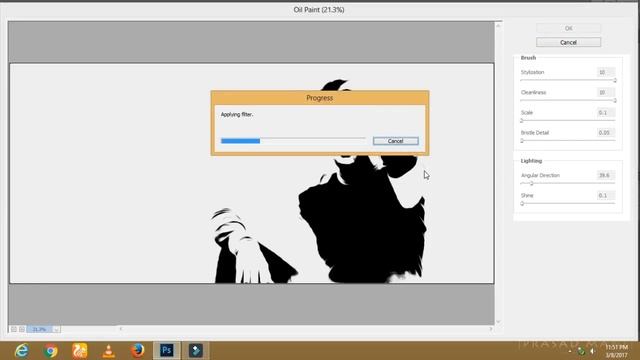Click the Scale label
This screenshot has height=360, width=640.
(x=527, y=113)
